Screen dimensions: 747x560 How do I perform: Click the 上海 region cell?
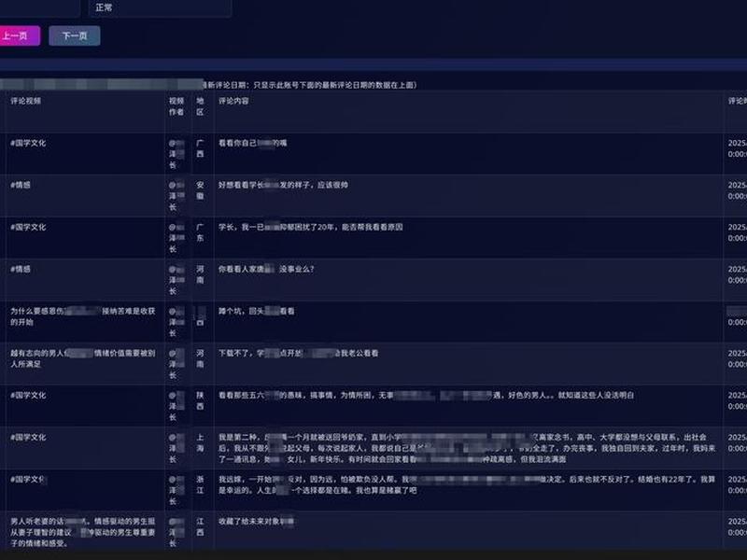pos(200,442)
